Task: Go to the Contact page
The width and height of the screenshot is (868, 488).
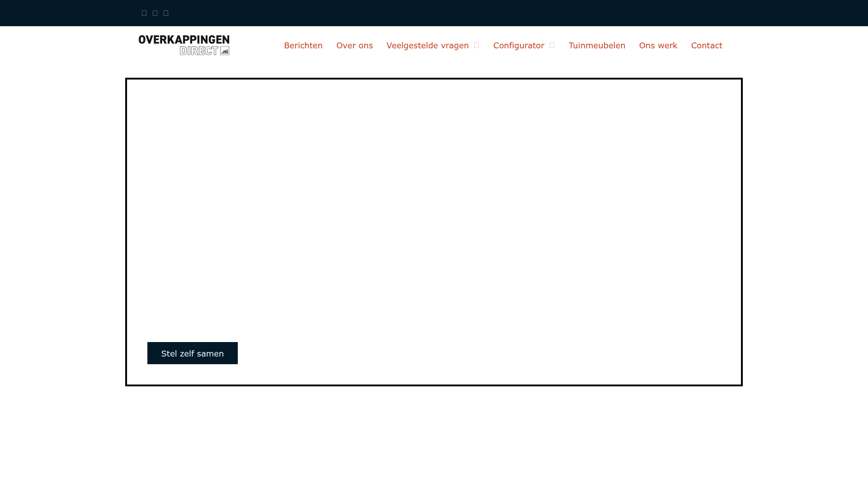Action: pyautogui.click(x=707, y=45)
